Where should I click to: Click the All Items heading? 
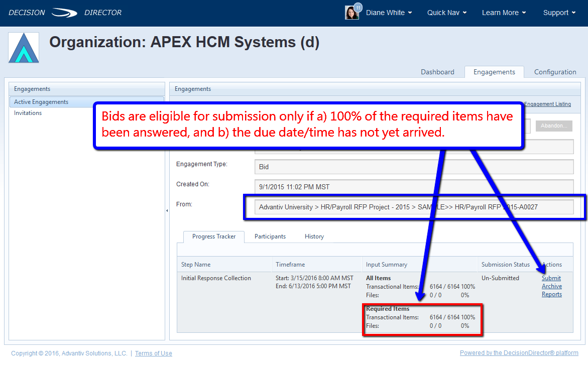[x=379, y=278]
